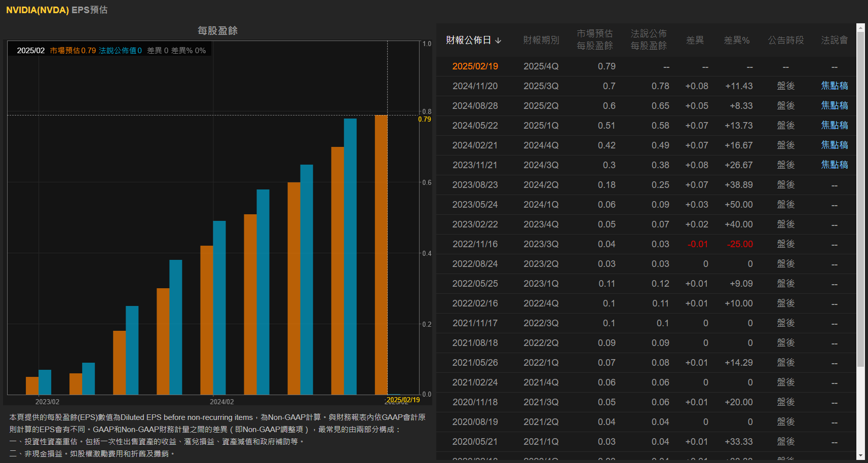Select the 2020/08/19 date cell
Viewport: 868px width, 463px height.
click(x=475, y=422)
